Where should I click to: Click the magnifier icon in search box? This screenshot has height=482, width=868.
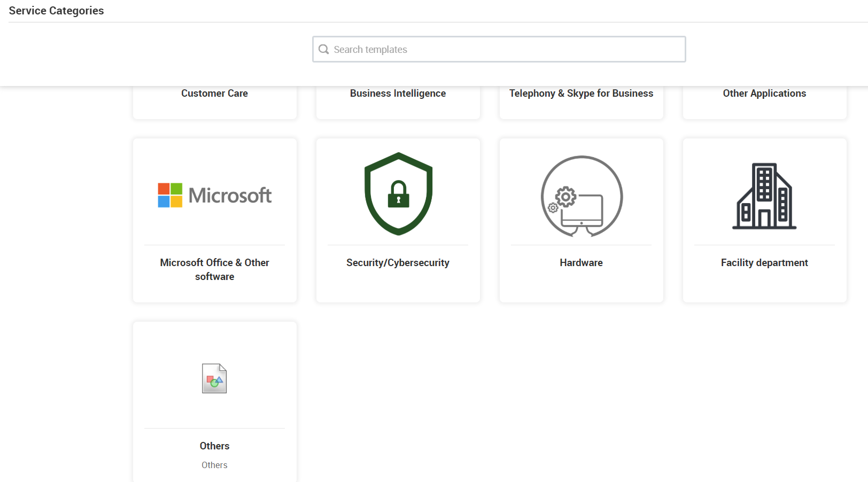tap(323, 49)
